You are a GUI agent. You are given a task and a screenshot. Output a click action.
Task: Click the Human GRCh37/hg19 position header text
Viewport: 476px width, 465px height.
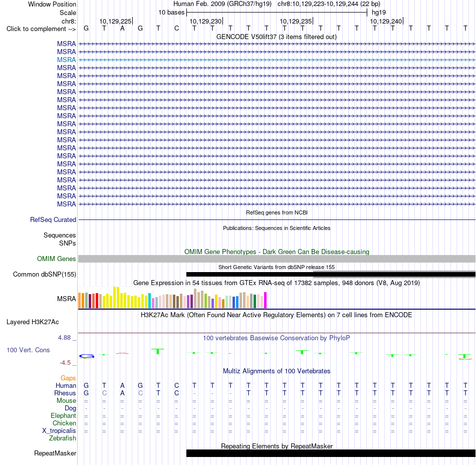tap(277, 4)
